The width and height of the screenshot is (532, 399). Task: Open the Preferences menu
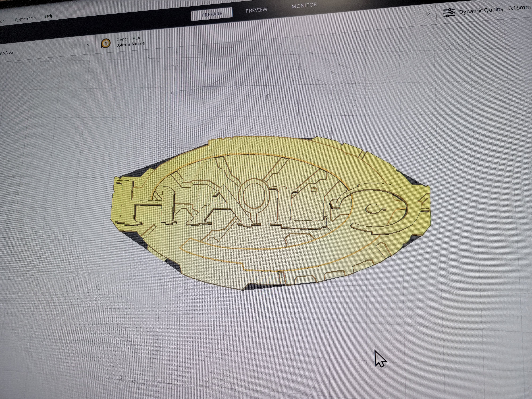point(26,18)
